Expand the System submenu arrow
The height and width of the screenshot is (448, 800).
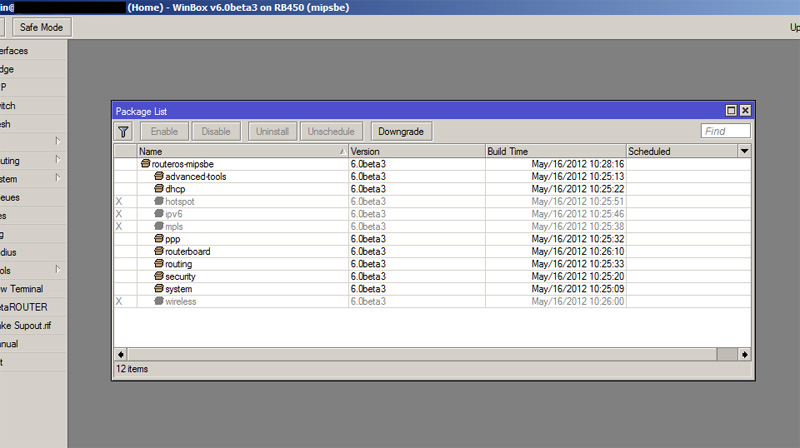tap(58, 178)
